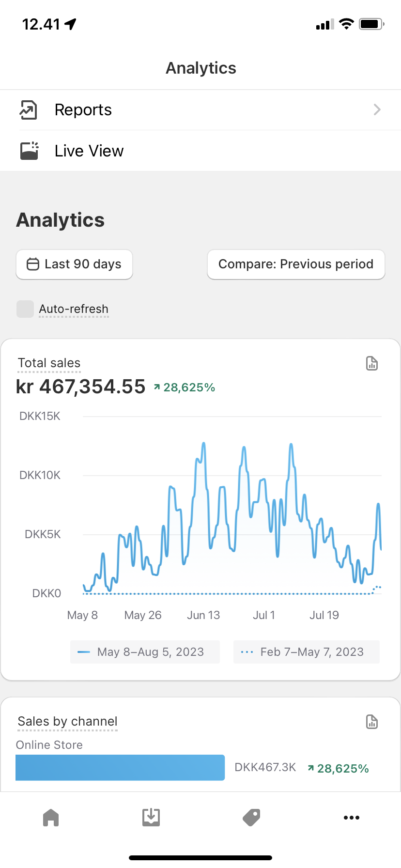This screenshot has width=401, height=868.
Task: Expand Reports with the chevron arrow
Action: pos(377,110)
